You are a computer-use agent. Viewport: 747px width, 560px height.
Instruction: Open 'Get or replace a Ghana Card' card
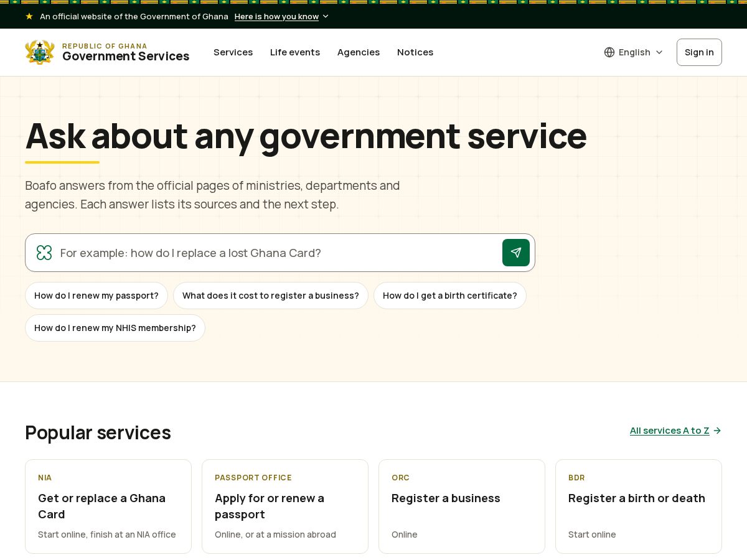click(108, 506)
